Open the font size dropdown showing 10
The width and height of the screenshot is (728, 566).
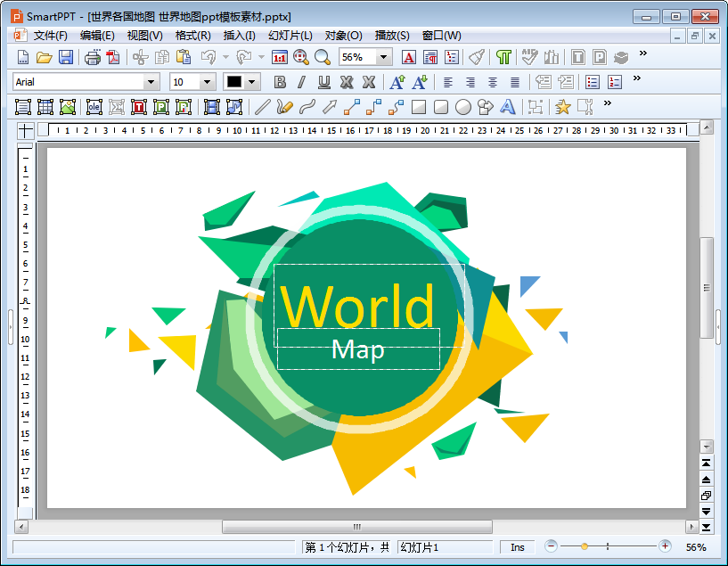[207, 82]
